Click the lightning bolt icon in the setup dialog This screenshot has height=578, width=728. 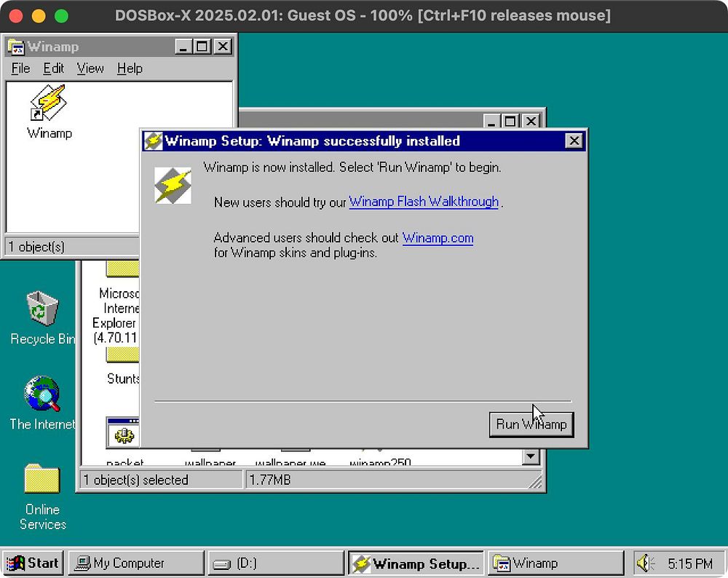point(173,185)
